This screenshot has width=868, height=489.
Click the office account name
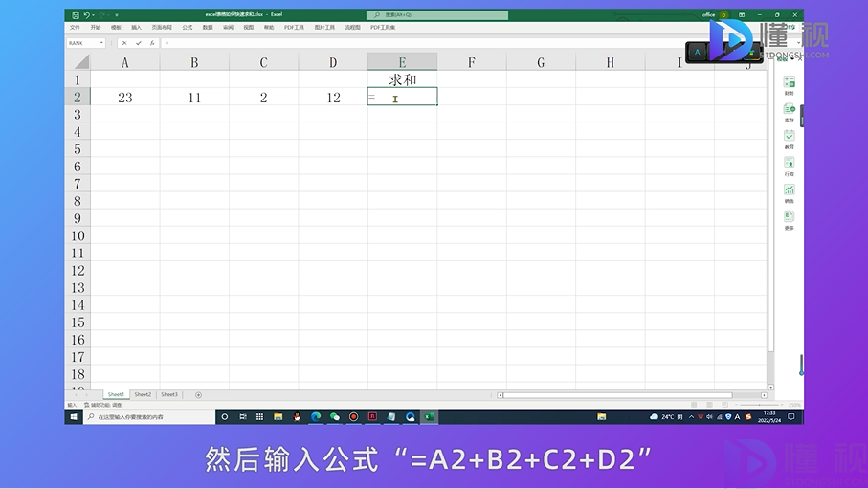click(x=708, y=15)
